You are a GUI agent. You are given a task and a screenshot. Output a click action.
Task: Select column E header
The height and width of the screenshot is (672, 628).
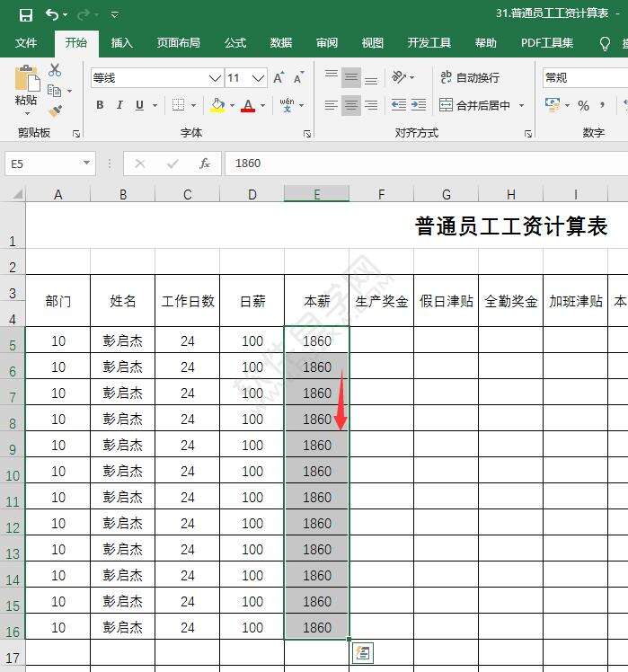coord(317,194)
